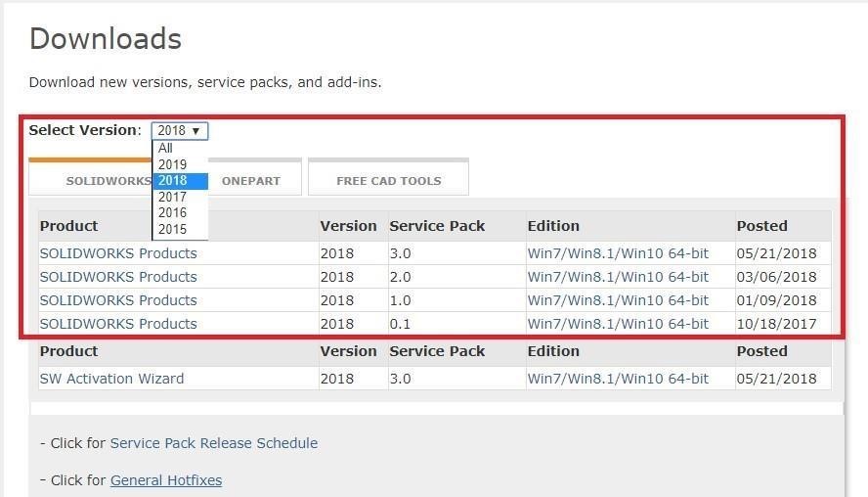Open the Service Pack Release Schedule link
This screenshot has height=497, width=868.
click(214, 443)
